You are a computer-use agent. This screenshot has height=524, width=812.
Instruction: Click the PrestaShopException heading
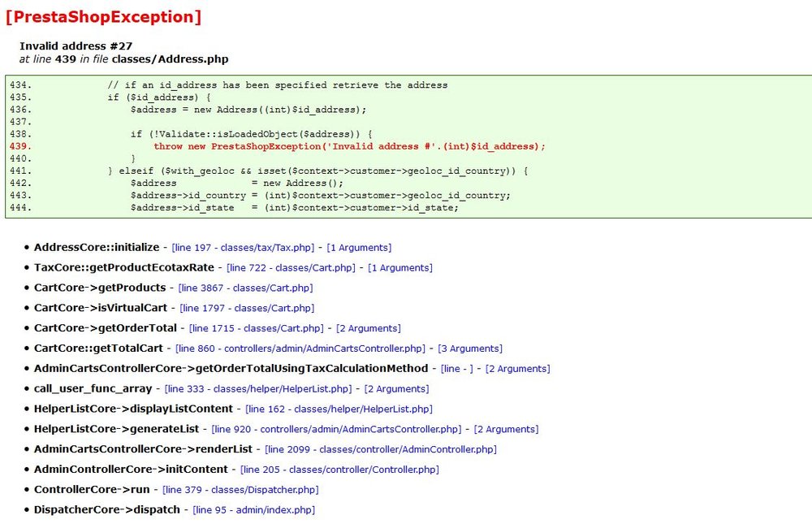click(x=104, y=17)
